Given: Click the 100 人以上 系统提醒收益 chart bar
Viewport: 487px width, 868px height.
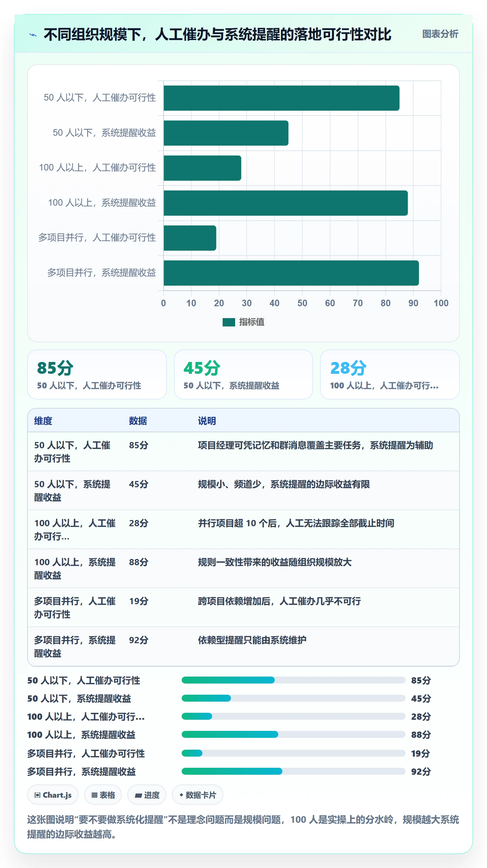Looking at the screenshot, I should (286, 203).
